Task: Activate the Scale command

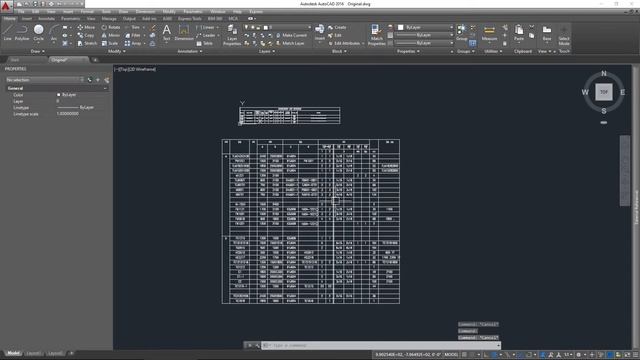Action: coord(110,43)
